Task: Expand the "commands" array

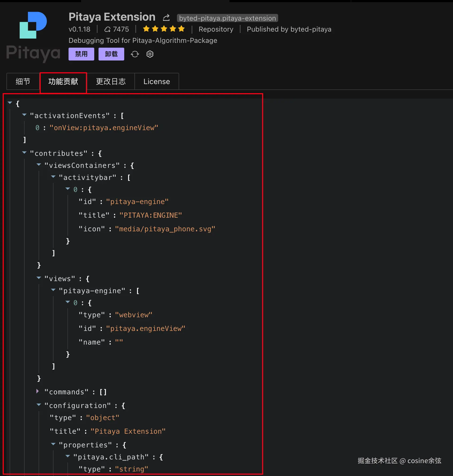Action: point(38,391)
